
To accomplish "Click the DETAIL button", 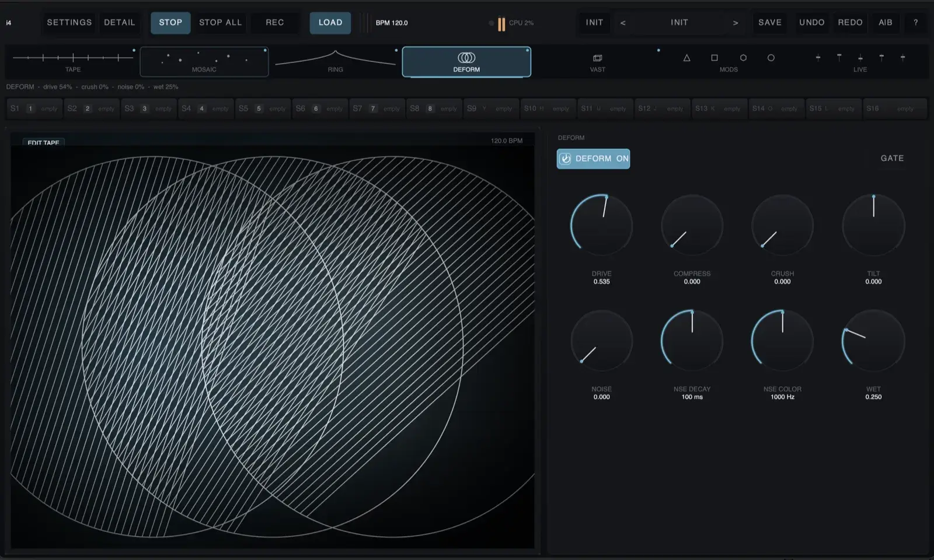I will tap(120, 22).
